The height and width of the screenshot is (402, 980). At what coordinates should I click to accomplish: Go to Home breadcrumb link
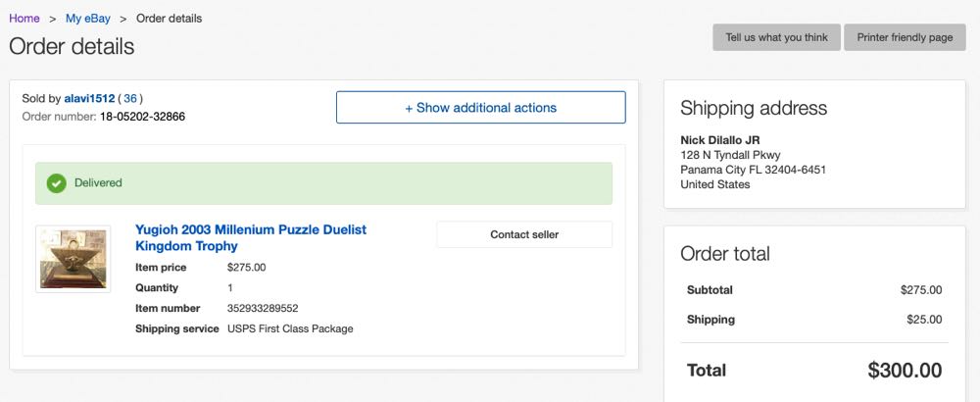click(x=24, y=19)
